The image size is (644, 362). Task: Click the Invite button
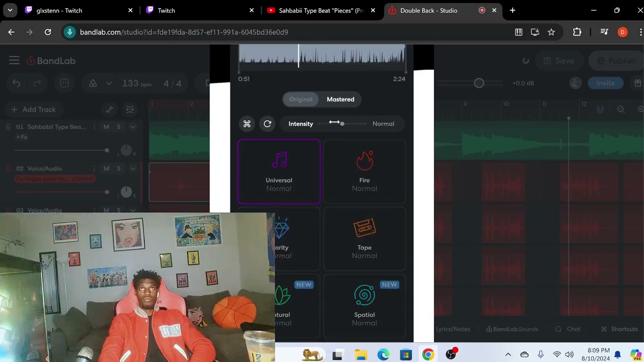click(605, 83)
